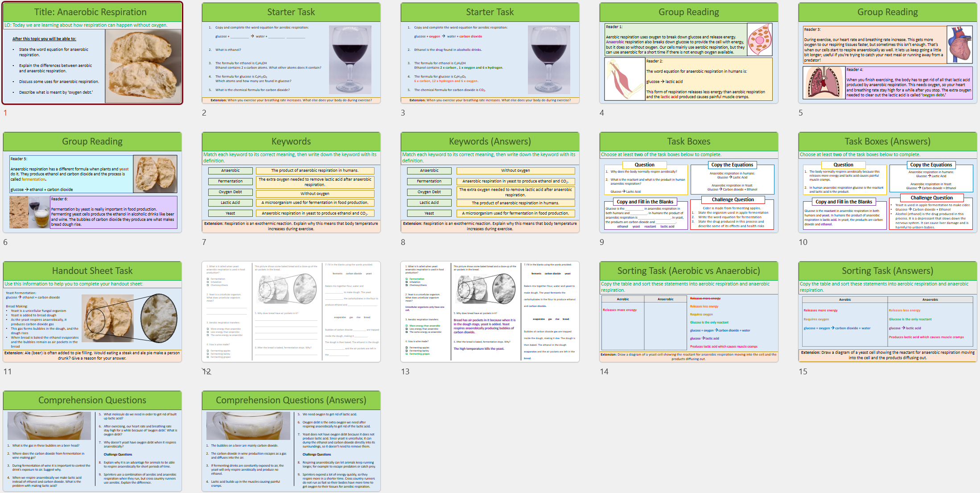Click the heart diagram on Group Reading slide 5
The width and height of the screenshot is (980, 493).
959,45
